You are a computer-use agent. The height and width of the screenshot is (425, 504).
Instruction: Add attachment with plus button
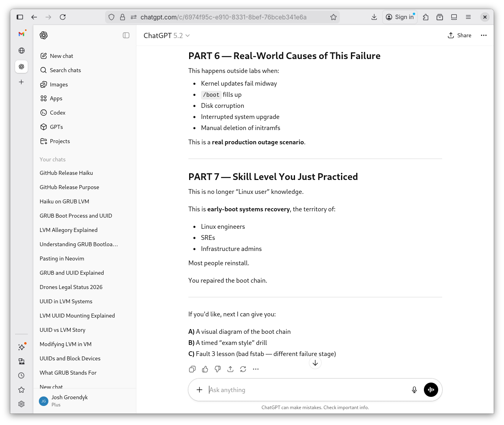[x=199, y=390]
